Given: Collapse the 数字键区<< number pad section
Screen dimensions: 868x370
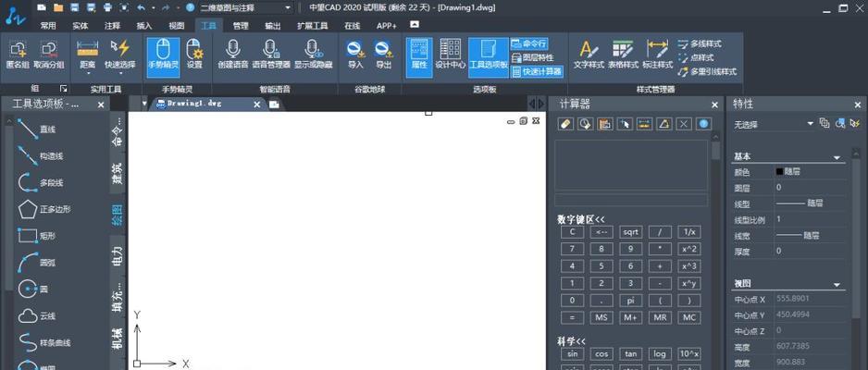Looking at the screenshot, I should pyautogui.click(x=581, y=219).
